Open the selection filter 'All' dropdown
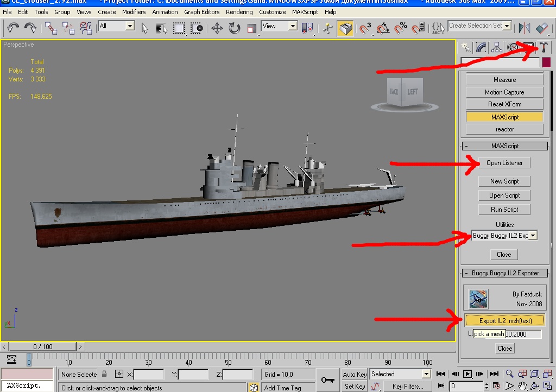This screenshot has width=556, height=392. [130, 26]
